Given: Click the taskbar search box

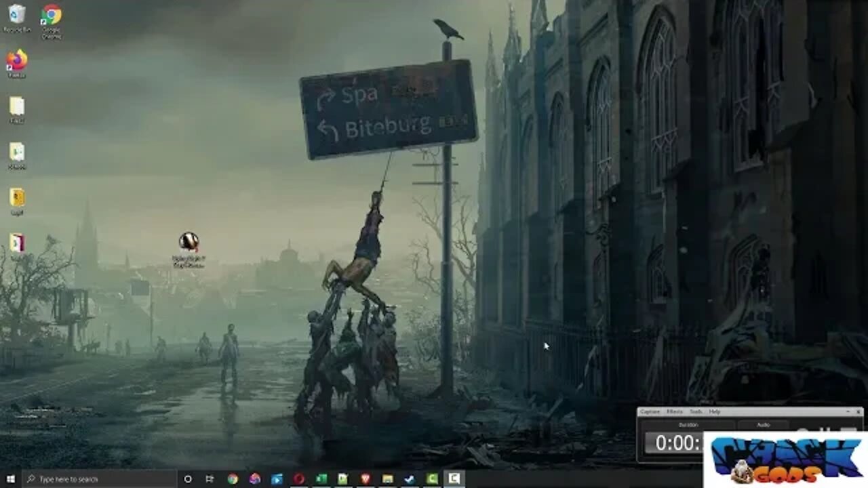Looking at the screenshot, I should pos(100,479).
